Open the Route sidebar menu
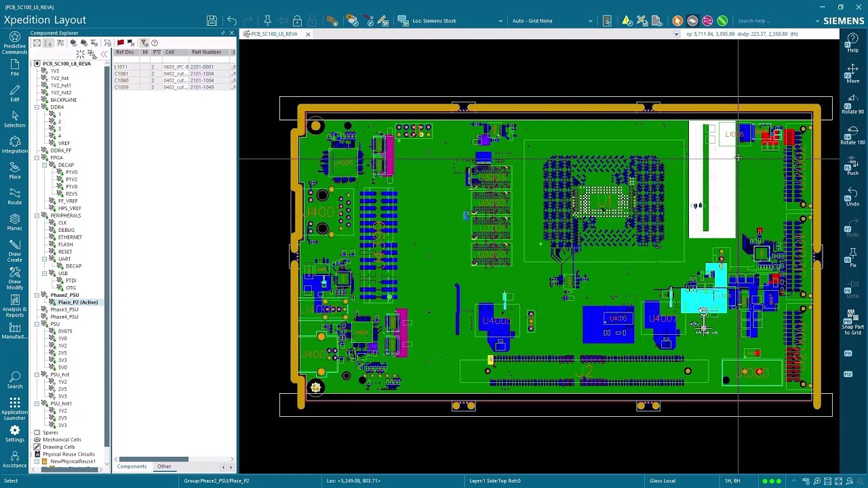The image size is (868, 488). tap(14, 197)
